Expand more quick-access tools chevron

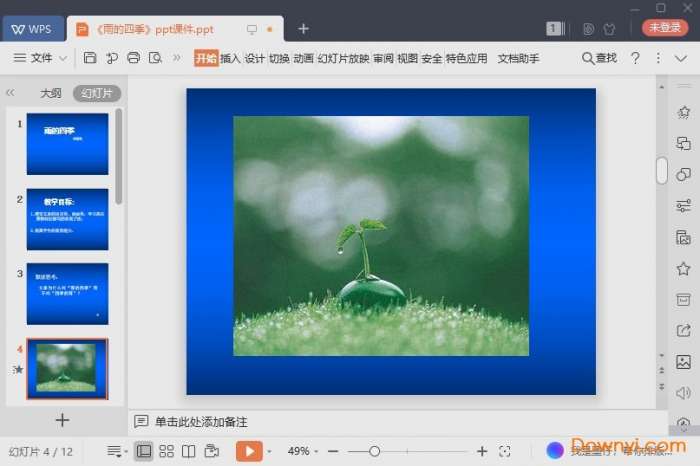(177, 58)
